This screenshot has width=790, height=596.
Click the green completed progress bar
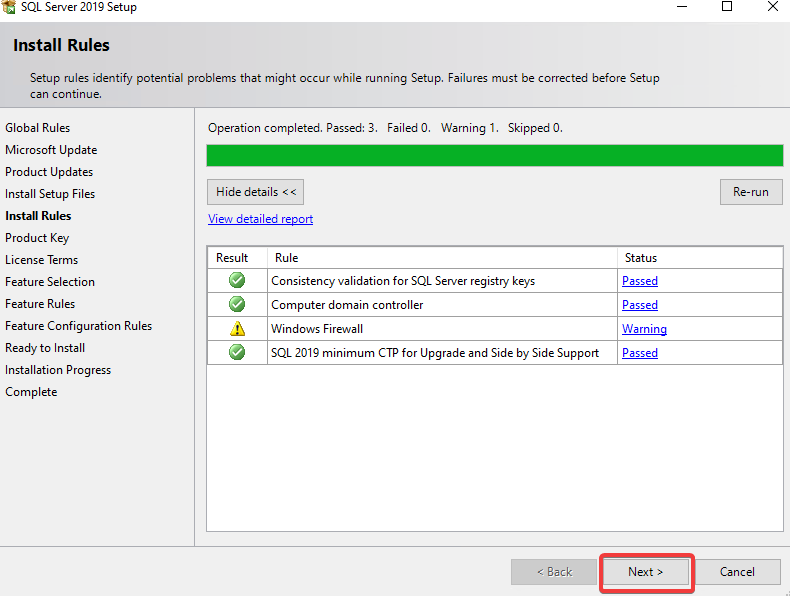pyautogui.click(x=495, y=156)
